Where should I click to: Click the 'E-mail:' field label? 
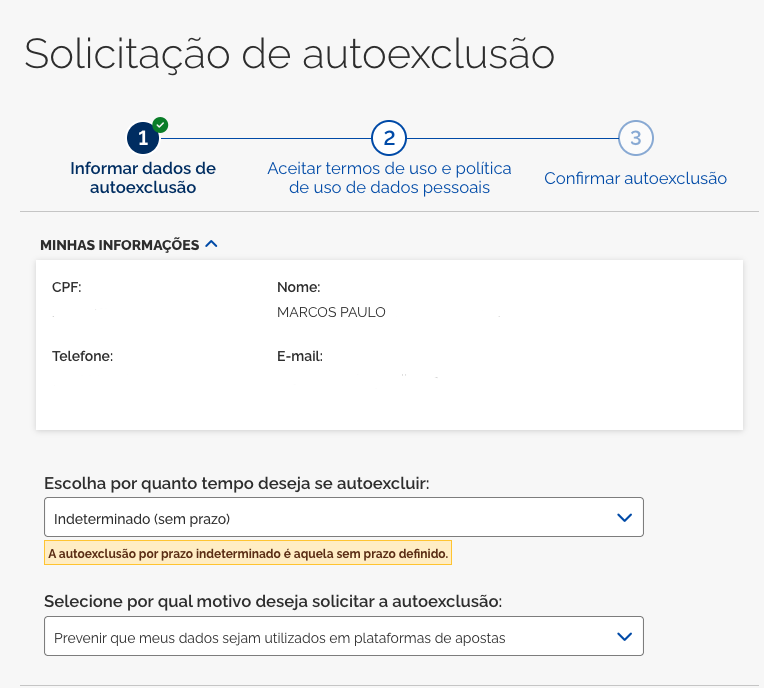click(x=300, y=355)
